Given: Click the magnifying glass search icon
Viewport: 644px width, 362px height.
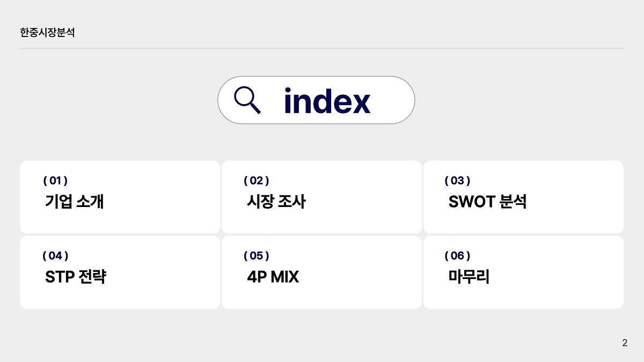Looking at the screenshot, I should pos(247,100).
